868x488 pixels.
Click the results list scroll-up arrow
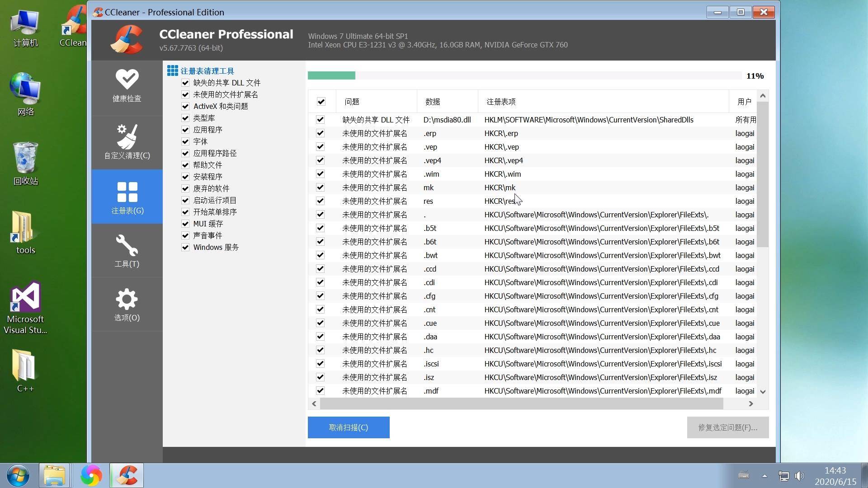pyautogui.click(x=763, y=95)
